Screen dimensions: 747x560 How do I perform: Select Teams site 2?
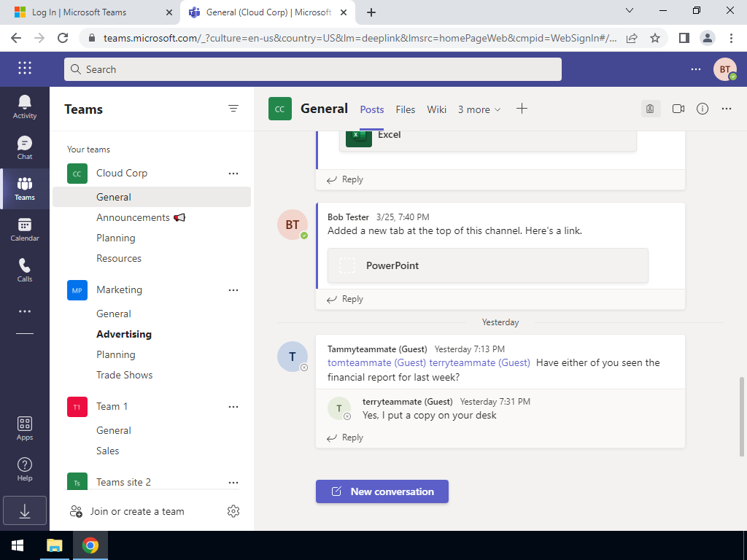click(x=123, y=483)
